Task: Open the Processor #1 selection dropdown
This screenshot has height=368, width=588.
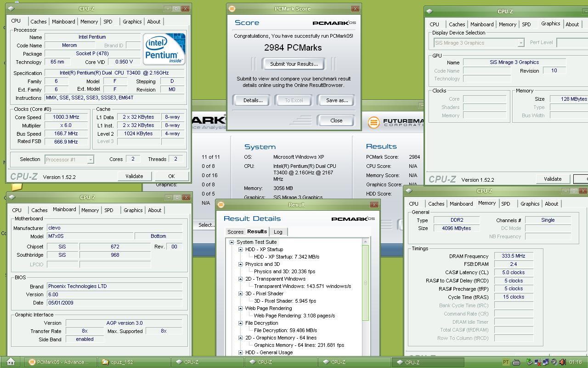Action: pyautogui.click(x=90, y=160)
